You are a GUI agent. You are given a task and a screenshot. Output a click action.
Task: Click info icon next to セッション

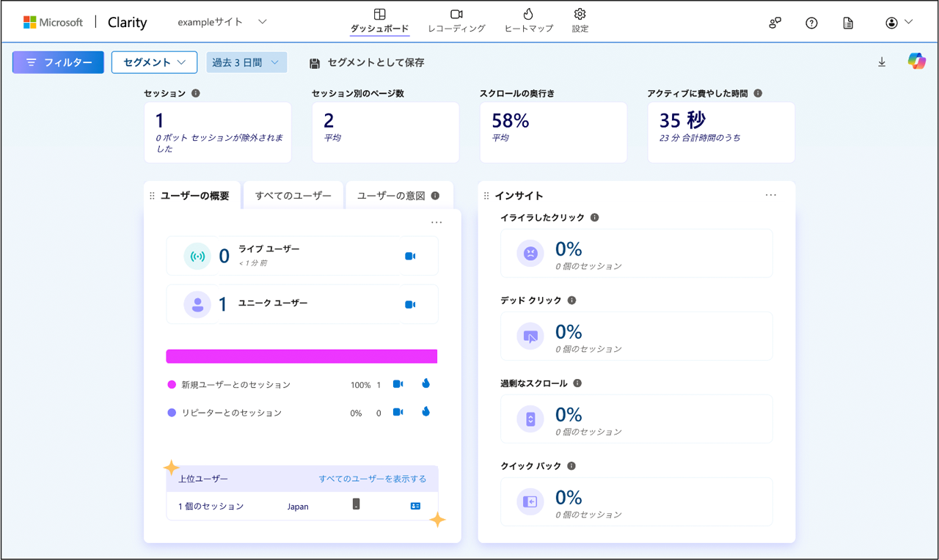195,93
